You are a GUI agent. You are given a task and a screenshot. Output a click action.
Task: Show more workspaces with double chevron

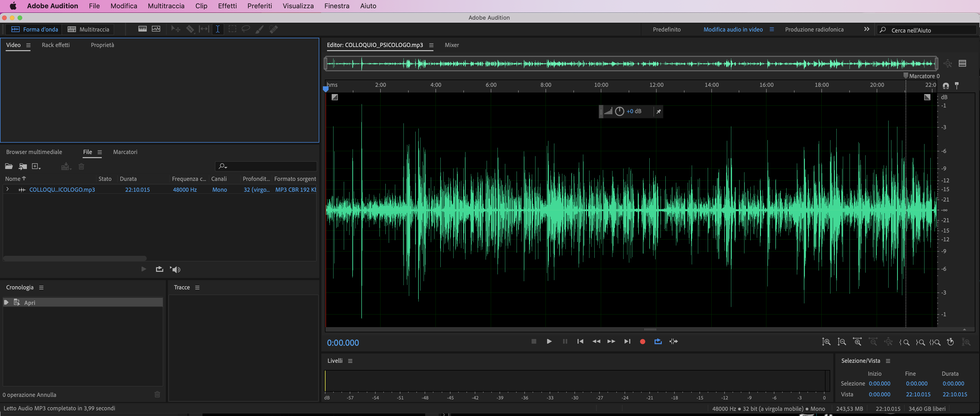[x=867, y=29]
